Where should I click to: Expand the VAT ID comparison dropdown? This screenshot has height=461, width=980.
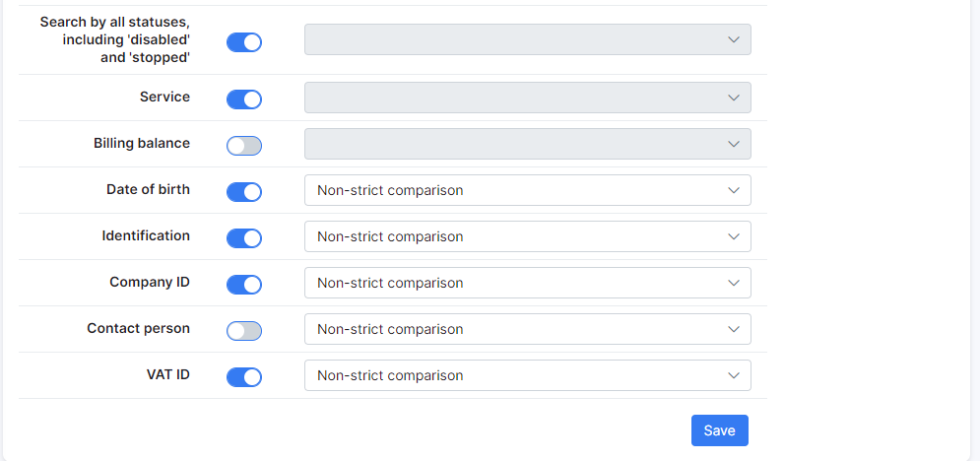tap(528, 374)
